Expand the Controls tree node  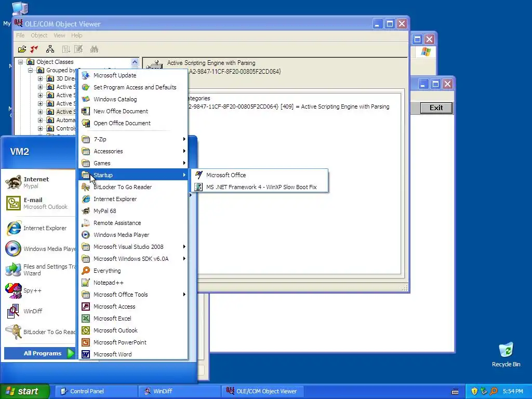click(40, 128)
